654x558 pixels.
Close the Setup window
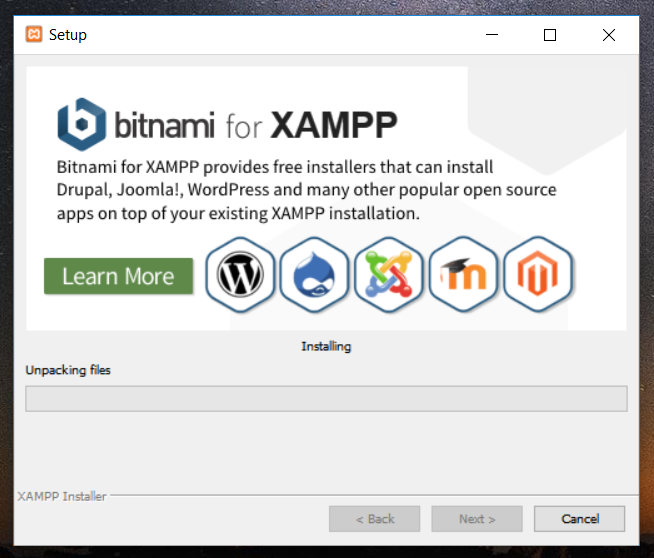609,35
